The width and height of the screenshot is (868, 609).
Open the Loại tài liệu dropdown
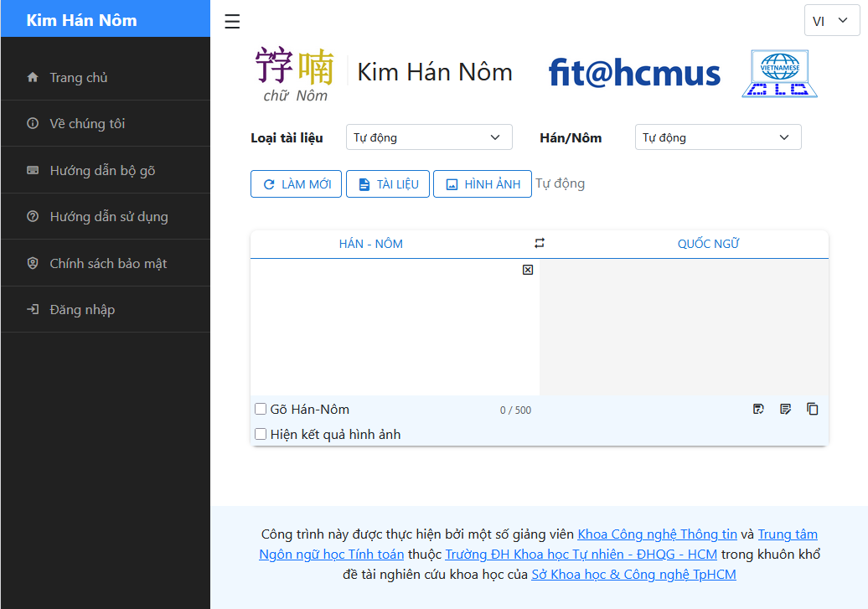click(428, 137)
